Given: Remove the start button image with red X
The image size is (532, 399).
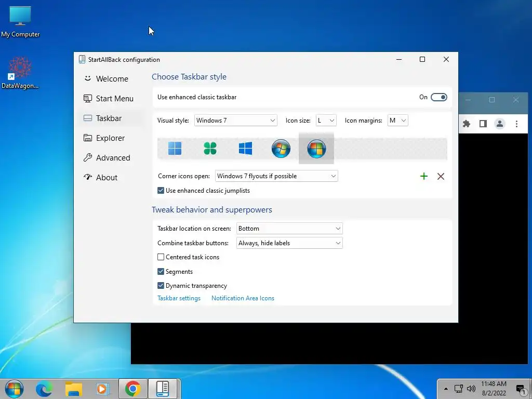Looking at the screenshot, I should (x=441, y=176).
